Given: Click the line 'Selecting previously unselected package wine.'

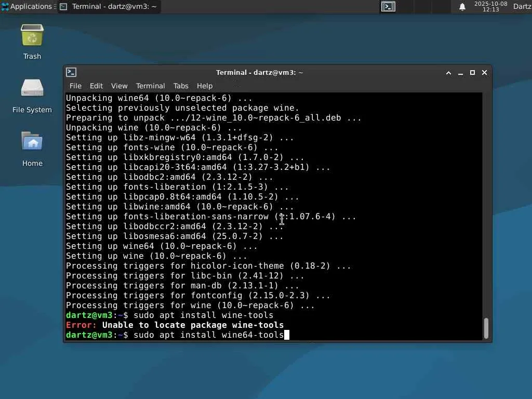Looking at the screenshot, I should 182,108.
